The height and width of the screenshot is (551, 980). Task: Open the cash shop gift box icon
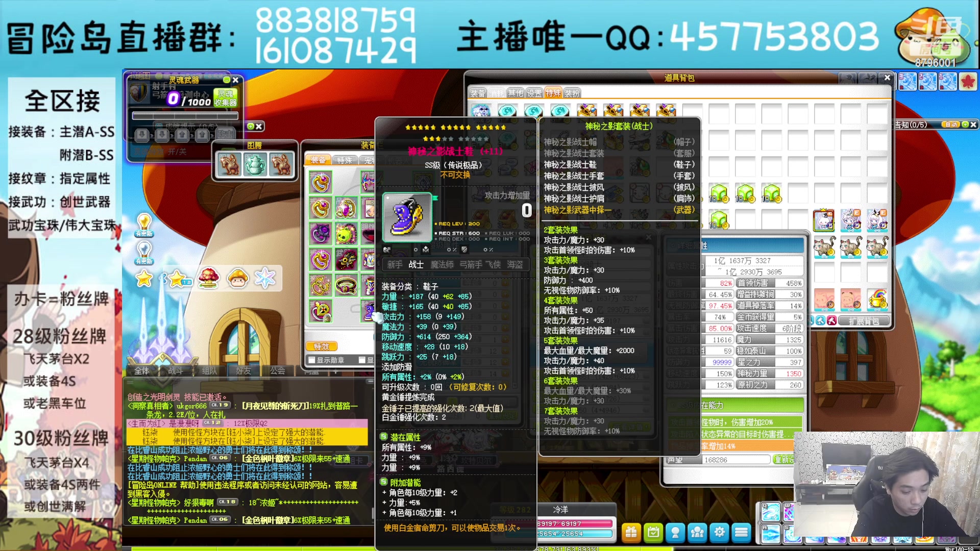pyautogui.click(x=631, y=532)
